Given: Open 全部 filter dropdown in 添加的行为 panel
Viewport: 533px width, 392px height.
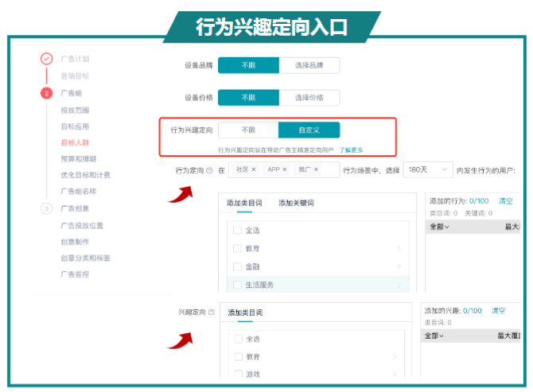Looking at the screenshot, I should click(439, 227).
